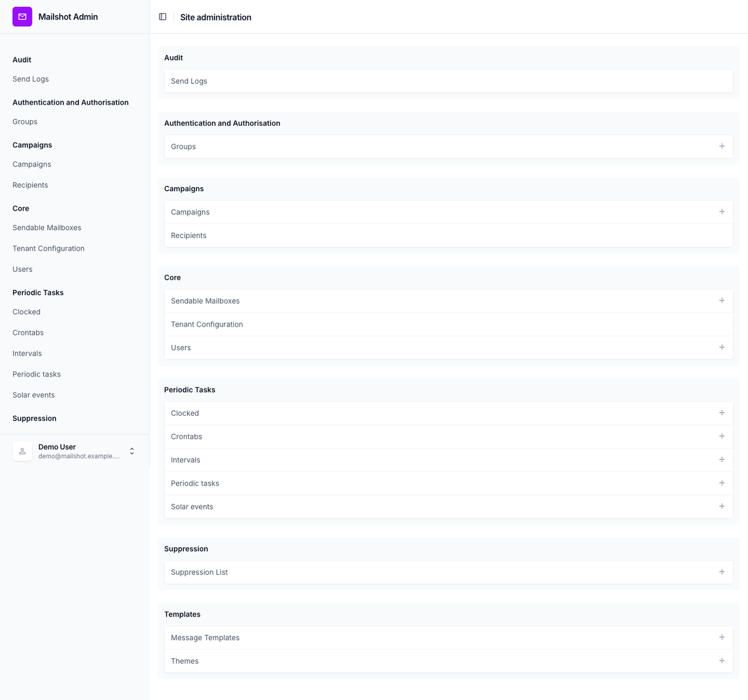Screen dimensions: 748x700
Task: Click the Core heading in main panel
Action: (x=172, y=277)
